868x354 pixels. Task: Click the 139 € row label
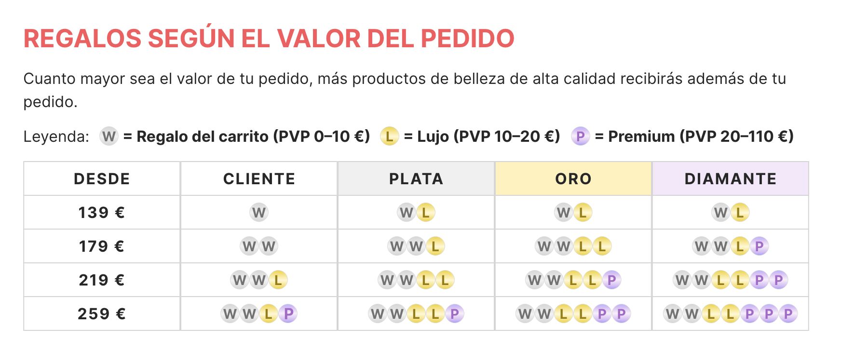click(x=102, y=213)
